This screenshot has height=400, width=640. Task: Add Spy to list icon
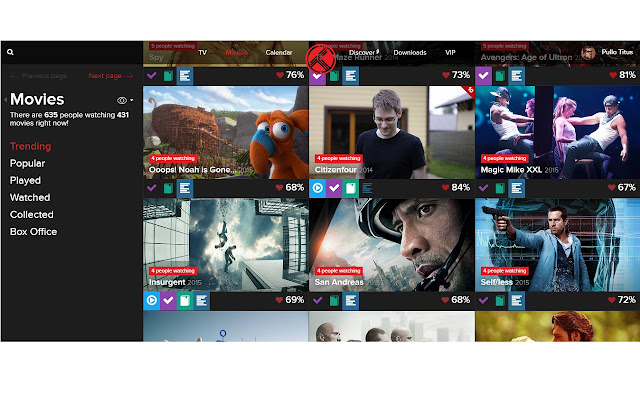tap(185, 76)
